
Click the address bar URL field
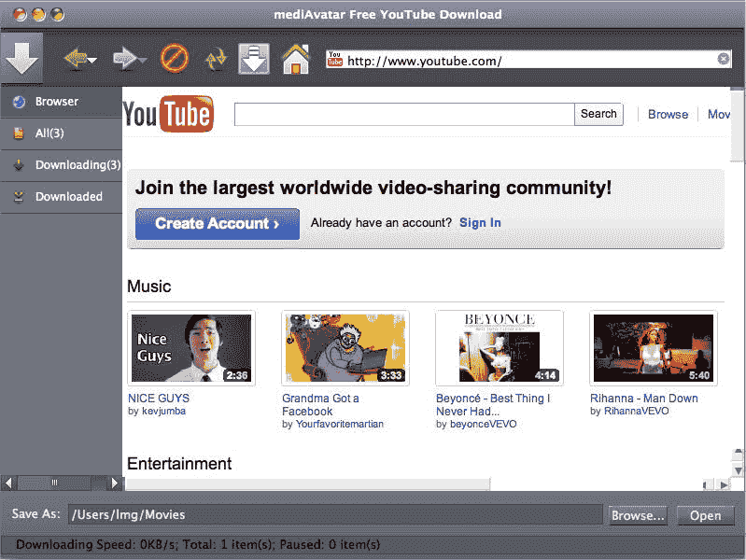tap(529, 60)
